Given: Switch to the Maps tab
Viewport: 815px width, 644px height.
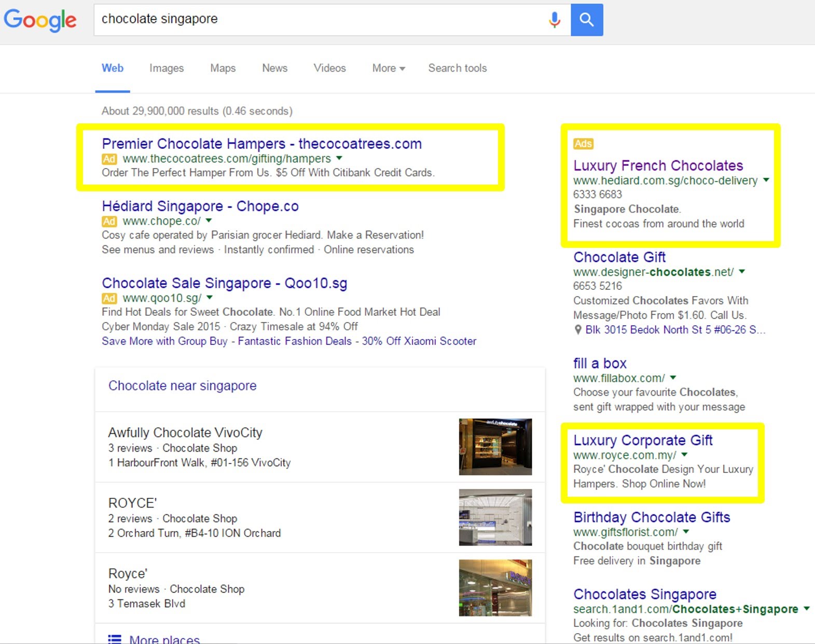Looking at the screenshot, I should coord(223,68).
